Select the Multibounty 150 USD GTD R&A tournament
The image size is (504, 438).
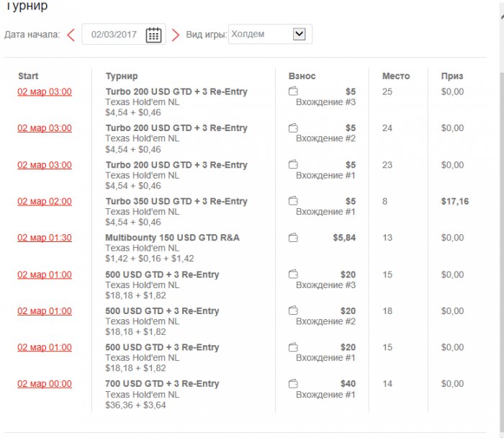pyautogui.click(x=173, y=238)
